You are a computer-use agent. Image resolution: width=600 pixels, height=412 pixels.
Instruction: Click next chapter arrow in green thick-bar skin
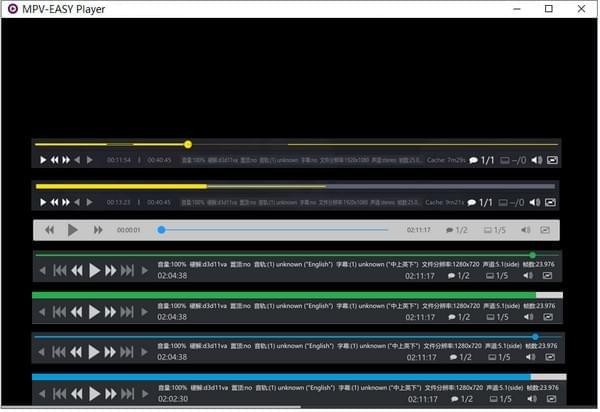[144, 313]
